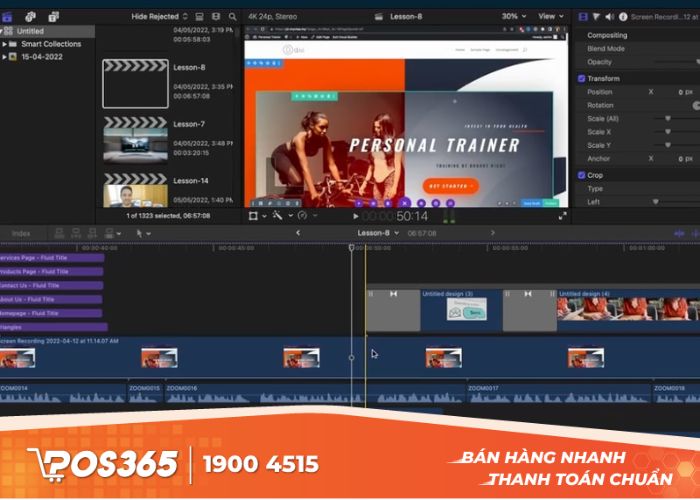This screenshot has height=500, width=700.
Task: Open the Hide Rejected filter dropdown
Action: 160,17
